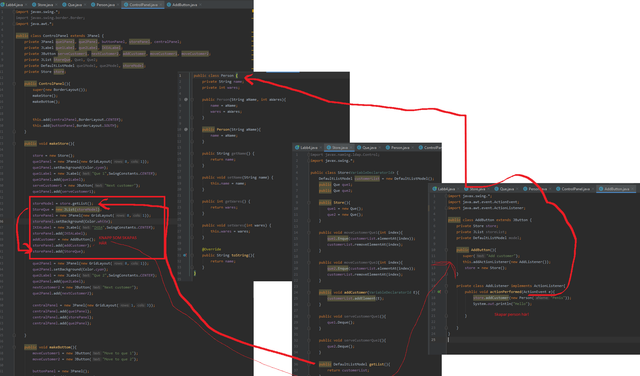Viewport: 640px width, 376px height.
Task: Click the Labb4.java tab icon in the leftmost editor
Action: (x=3, y=5)
